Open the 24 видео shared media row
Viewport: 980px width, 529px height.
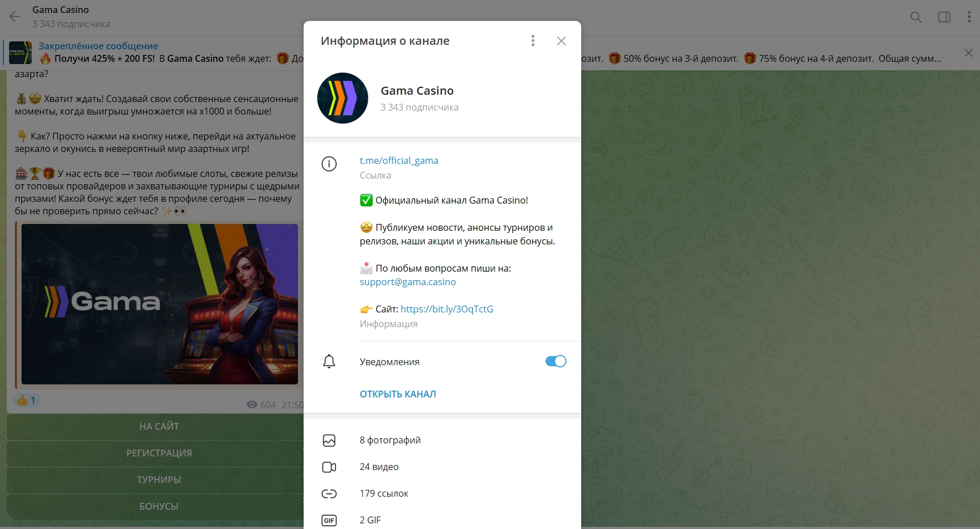442,467
